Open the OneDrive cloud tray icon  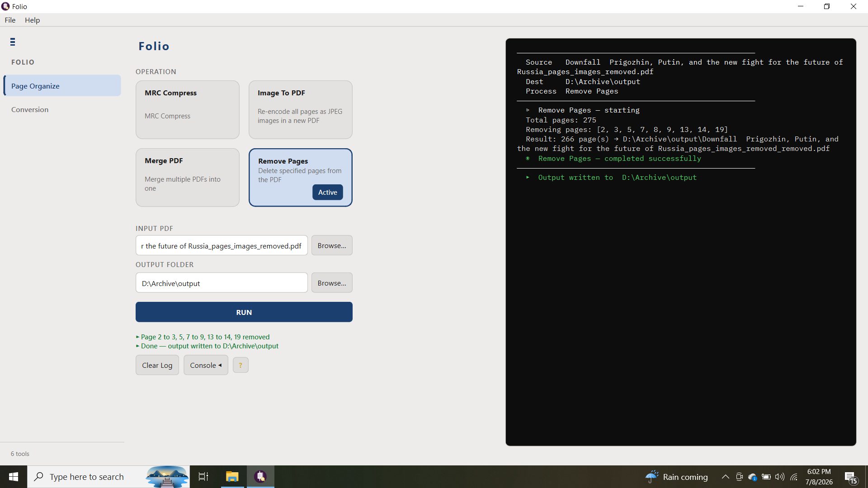pyautogui.click(x=753, y=477)
